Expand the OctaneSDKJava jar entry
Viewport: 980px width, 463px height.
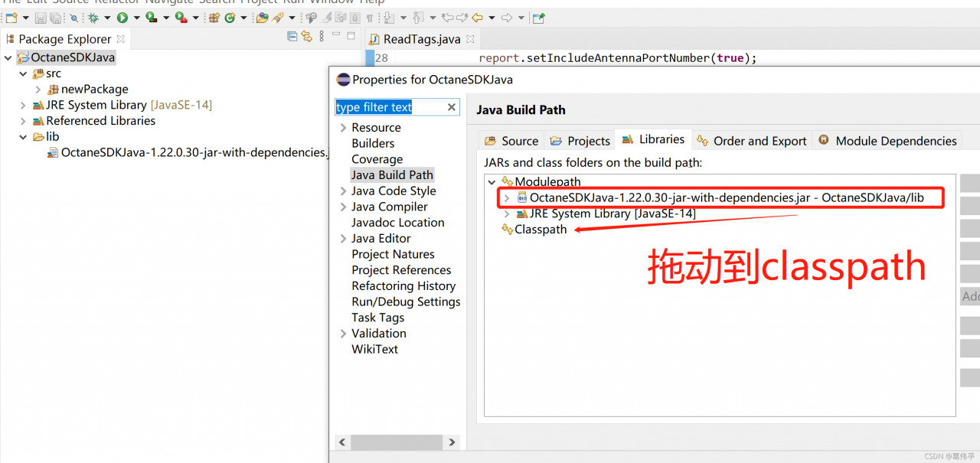pyautogui.click(x=506, y=198)
